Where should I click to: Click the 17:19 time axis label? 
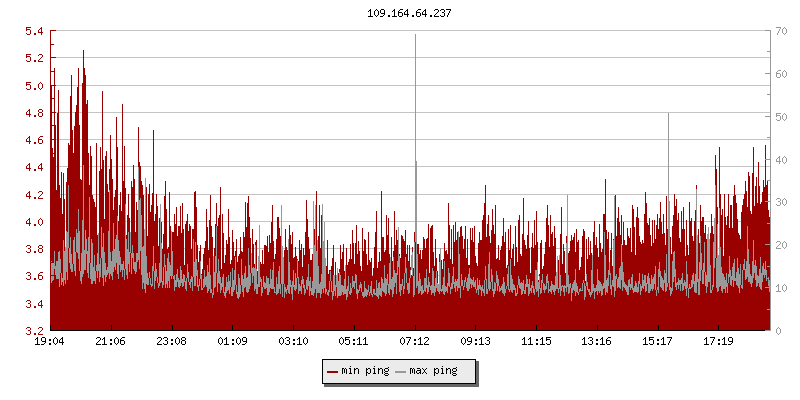[719, 341]
